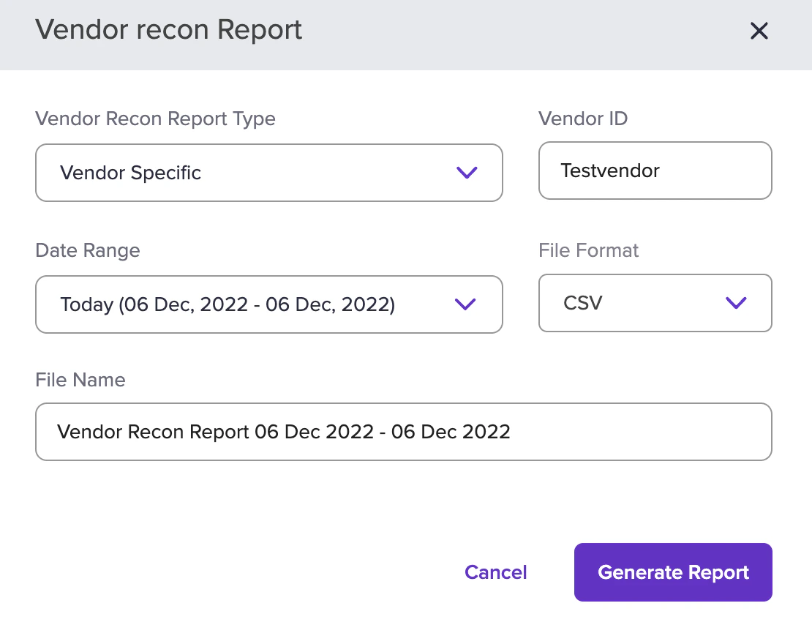Expand the Date Range selector
Image resolution: width=812 pixels, height=644 pixels.
pos(269,304)
